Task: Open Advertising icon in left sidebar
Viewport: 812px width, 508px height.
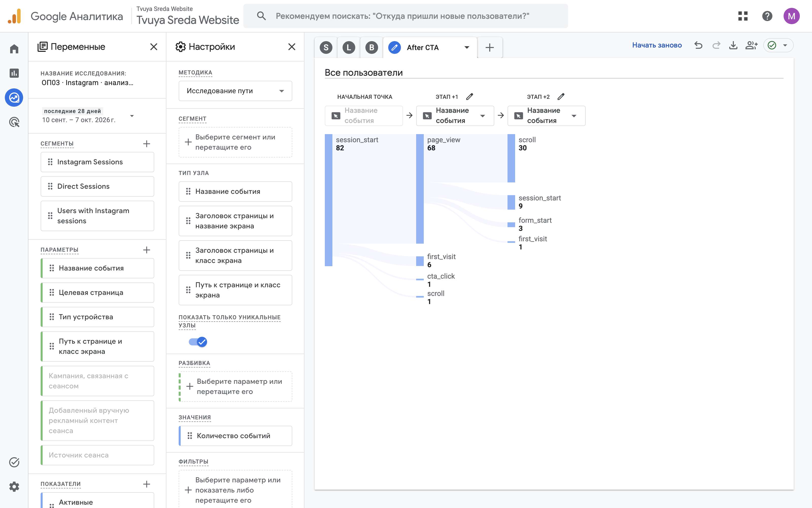Action: 14,122
